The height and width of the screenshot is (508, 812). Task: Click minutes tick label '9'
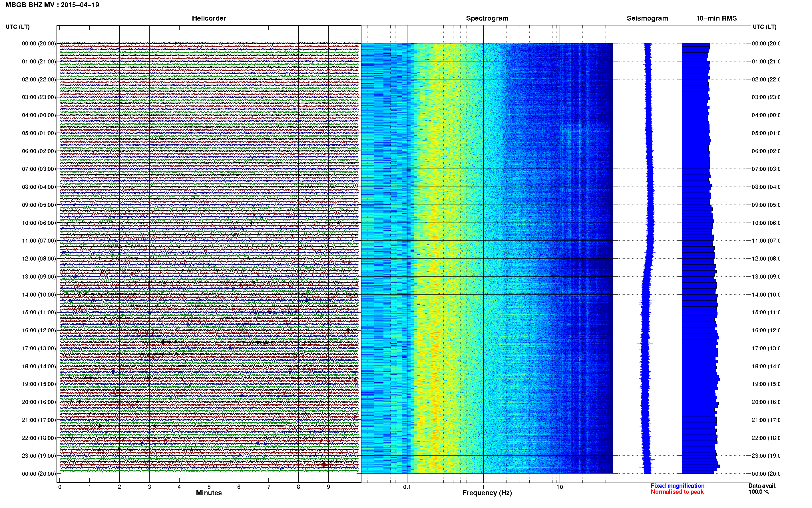tap(328, 487)
